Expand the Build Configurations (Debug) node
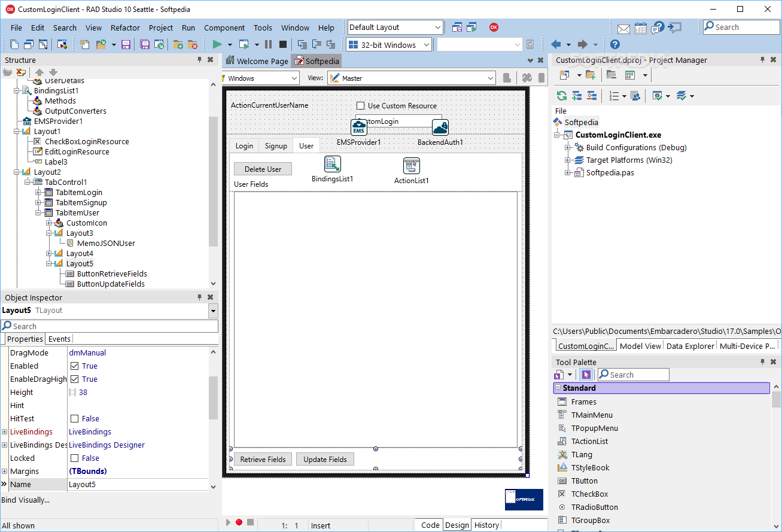The image size is (782, 532). point(568,148)
